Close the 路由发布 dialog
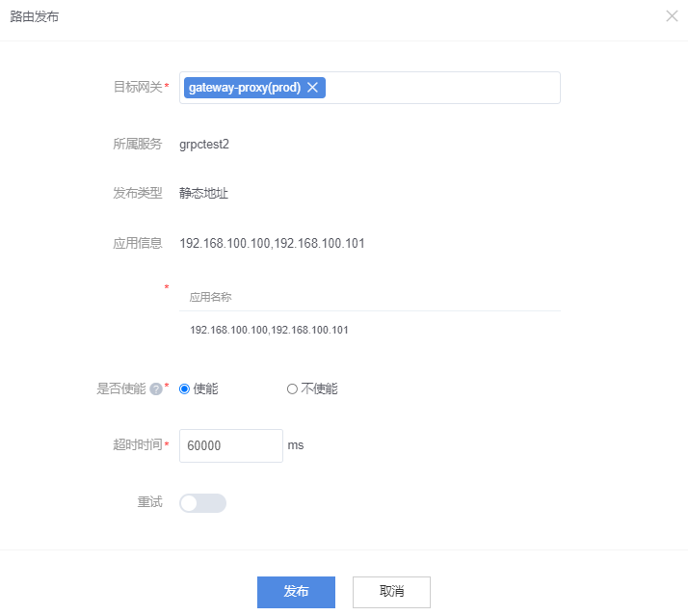The image size is (688, 616). (672, 16)
